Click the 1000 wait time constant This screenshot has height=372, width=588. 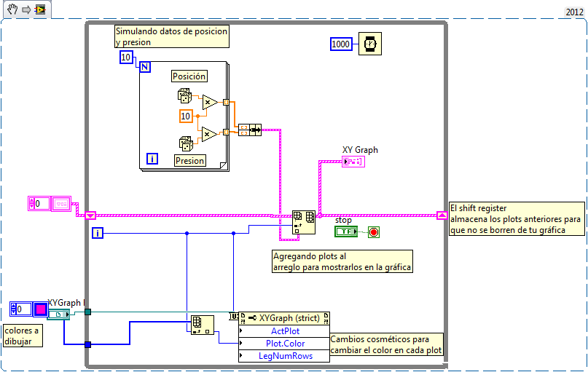coord(341,44)
